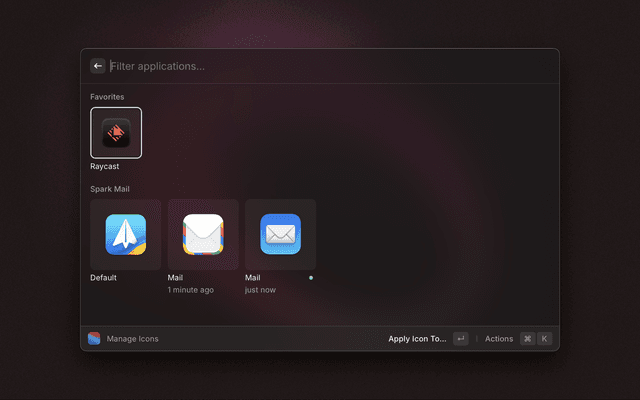640x400 pixels.
Task: Open the Actions menu
Action: pyautogui.click(x=499, y=339)
